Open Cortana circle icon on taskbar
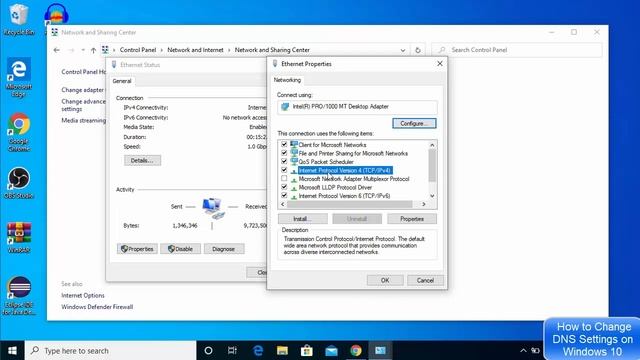 pyautogui.click(x=208, y=351)
